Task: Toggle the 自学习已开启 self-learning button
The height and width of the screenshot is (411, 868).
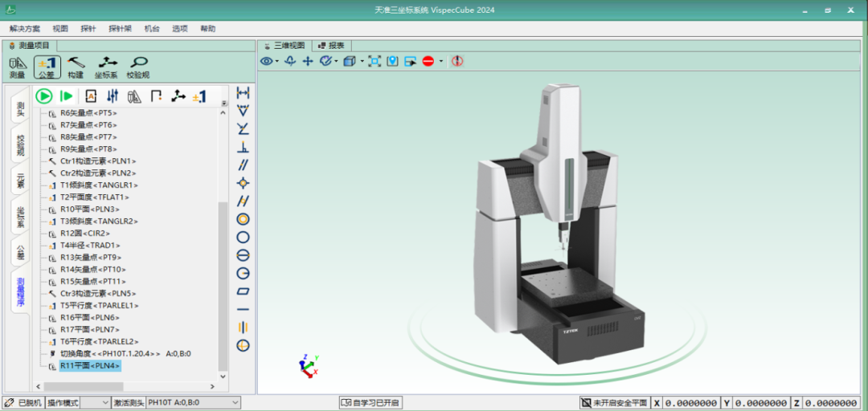Action: 371,403
